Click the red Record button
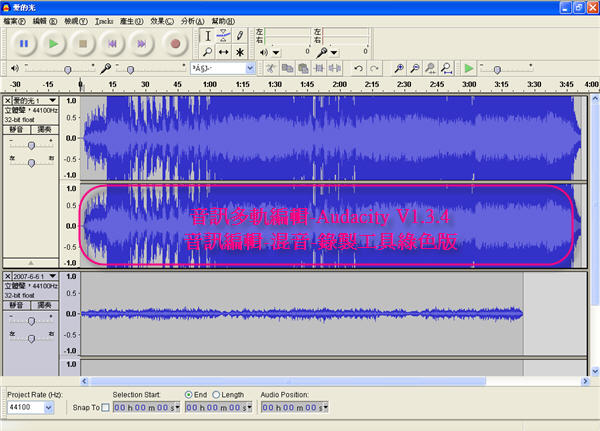Viewport: 600px width, 431px height. 175,43
